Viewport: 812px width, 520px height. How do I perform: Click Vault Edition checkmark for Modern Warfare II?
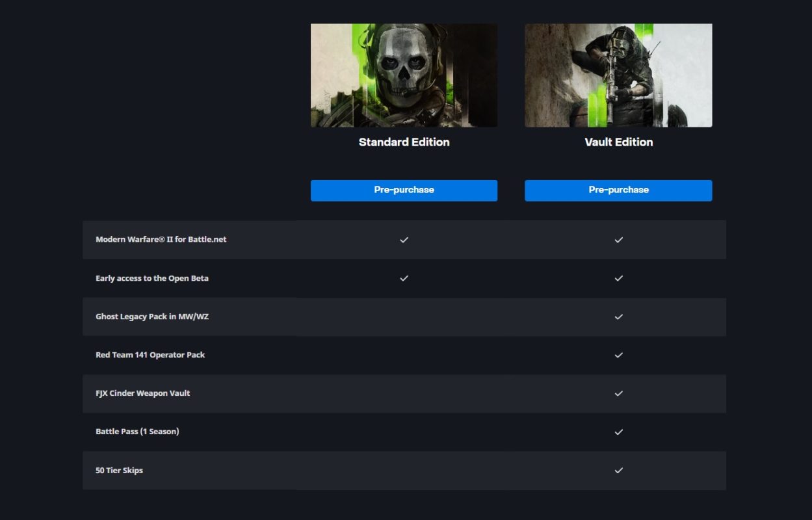tap(618, 240)
